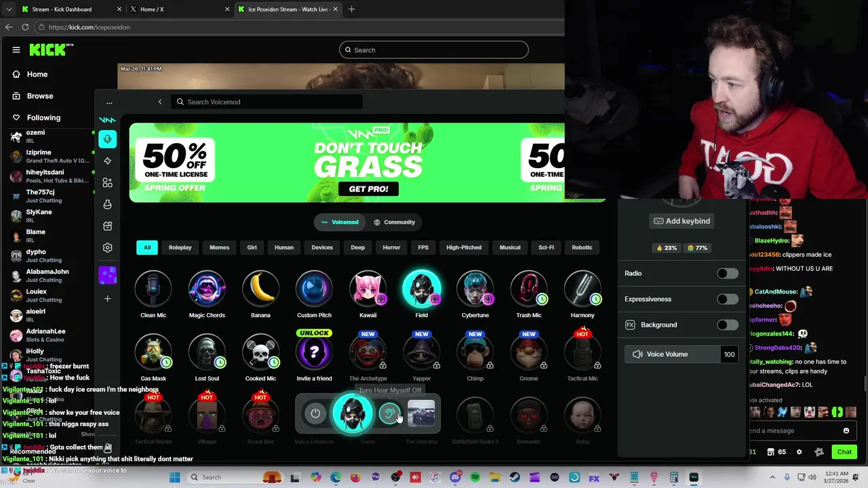Screen dimensions: 868x488
Task: Open Steam from the Windows taskbar
Action: 515,478
